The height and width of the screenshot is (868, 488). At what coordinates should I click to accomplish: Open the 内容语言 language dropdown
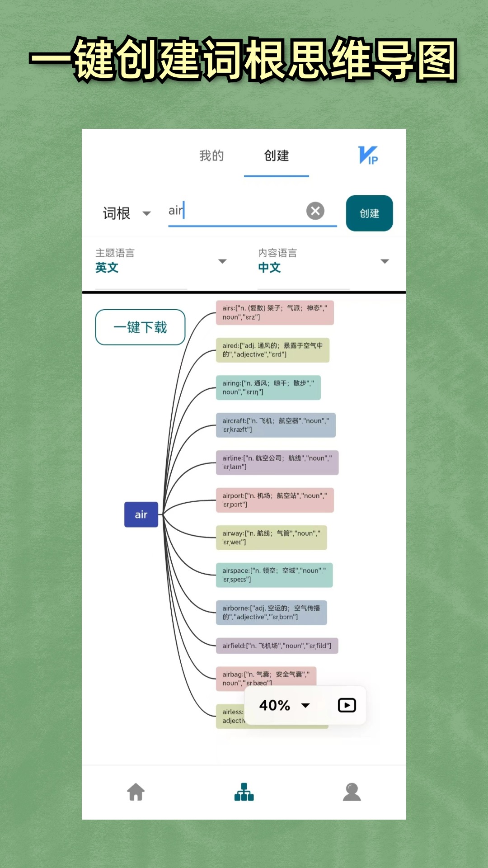pos(323,261)
